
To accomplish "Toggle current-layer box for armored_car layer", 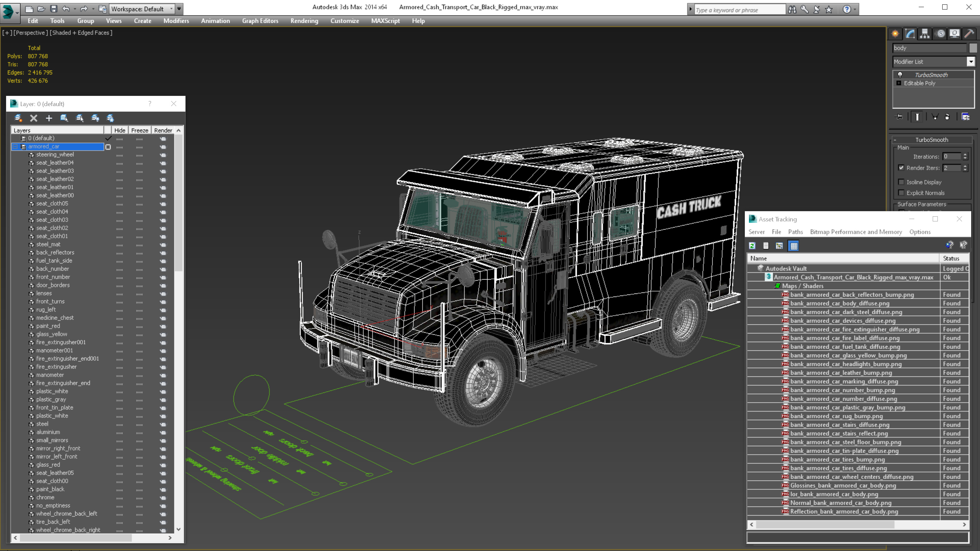I will (108, 147).
